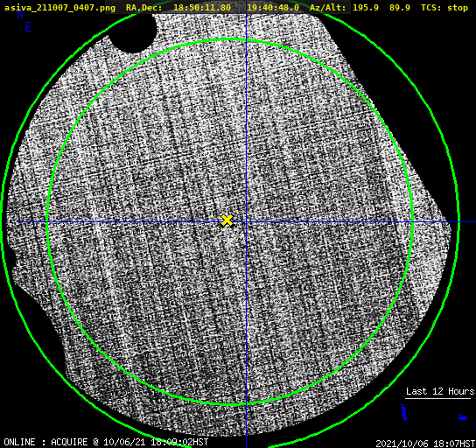Click the ONLINE : ACQUIRE status line
This screenshot has height=448, width=476.
106,442
